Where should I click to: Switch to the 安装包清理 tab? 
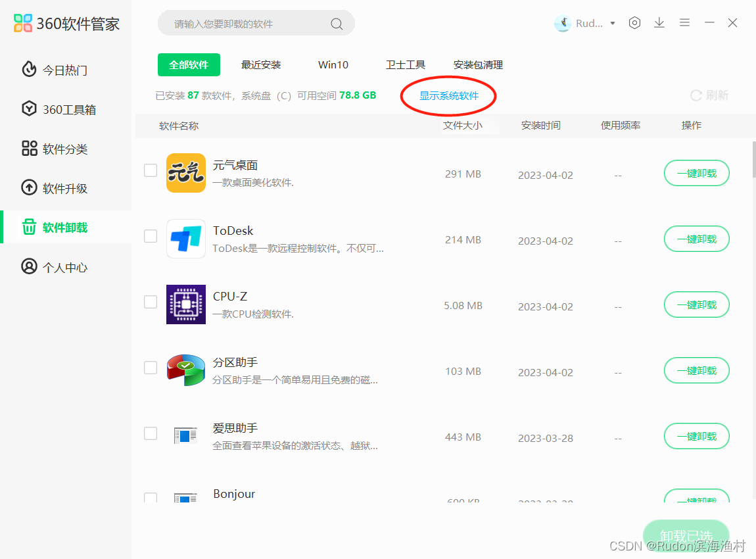tap(478, 64)
